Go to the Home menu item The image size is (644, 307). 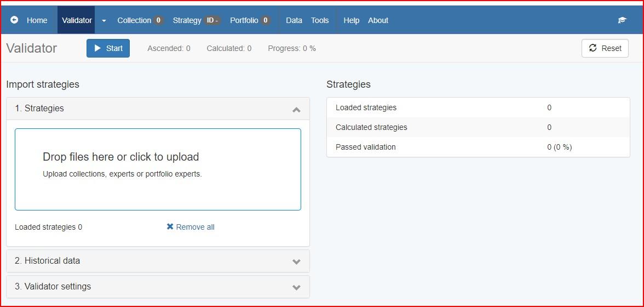[x=37, y=20]
